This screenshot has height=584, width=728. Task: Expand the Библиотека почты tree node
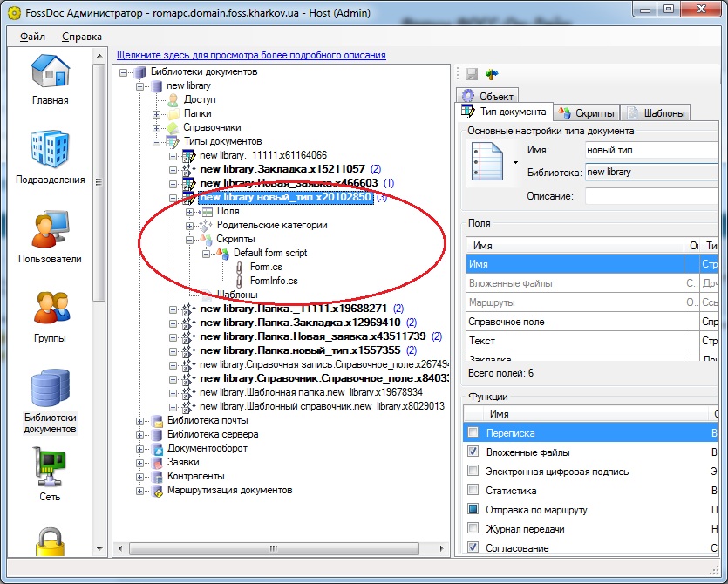[140, 421]
